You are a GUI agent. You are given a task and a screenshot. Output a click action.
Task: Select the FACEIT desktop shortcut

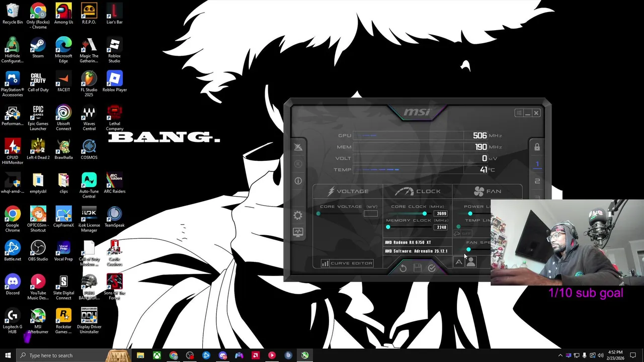coord(63,82)
